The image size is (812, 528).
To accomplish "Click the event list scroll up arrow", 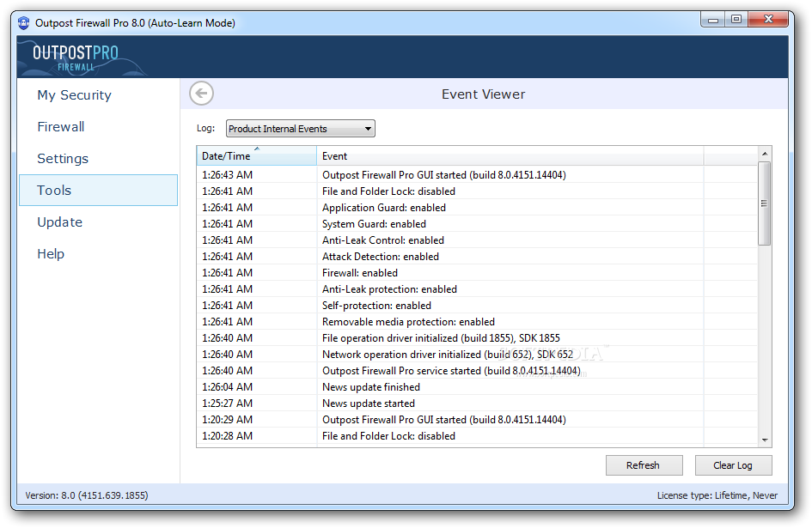I will (765, 154).
